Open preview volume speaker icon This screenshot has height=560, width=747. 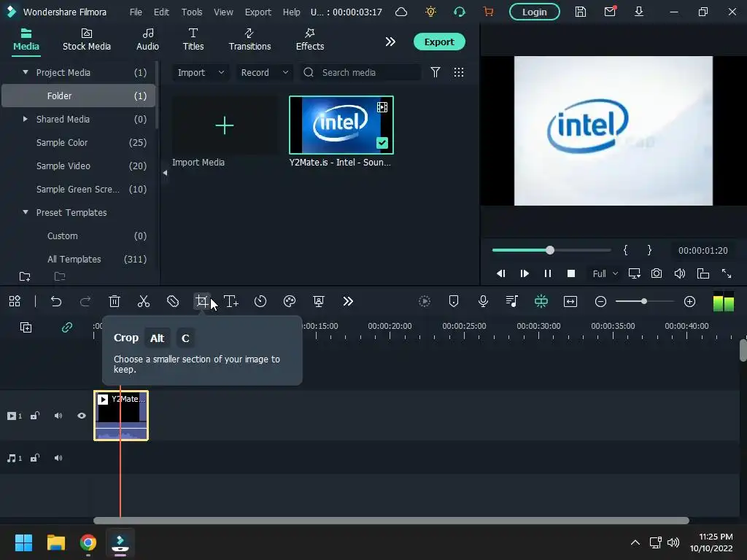pos(680,273)
